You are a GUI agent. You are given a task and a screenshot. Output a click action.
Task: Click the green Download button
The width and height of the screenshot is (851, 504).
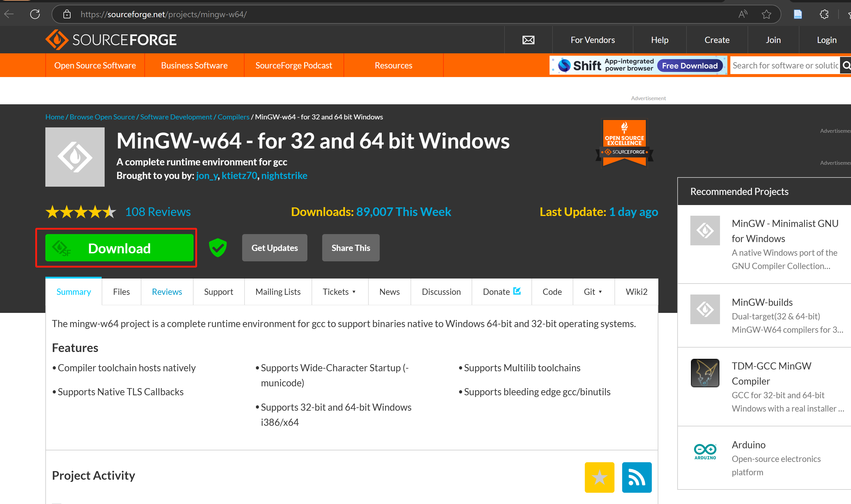(x=119, y=248)
